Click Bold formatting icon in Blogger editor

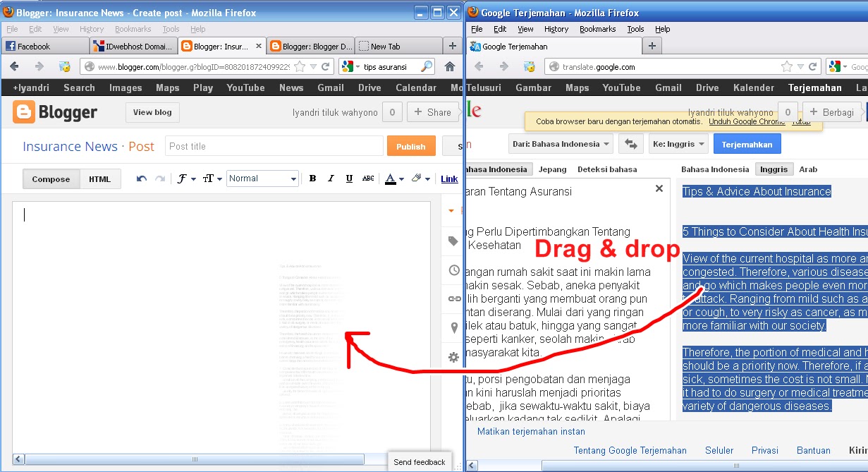(312, 178)
